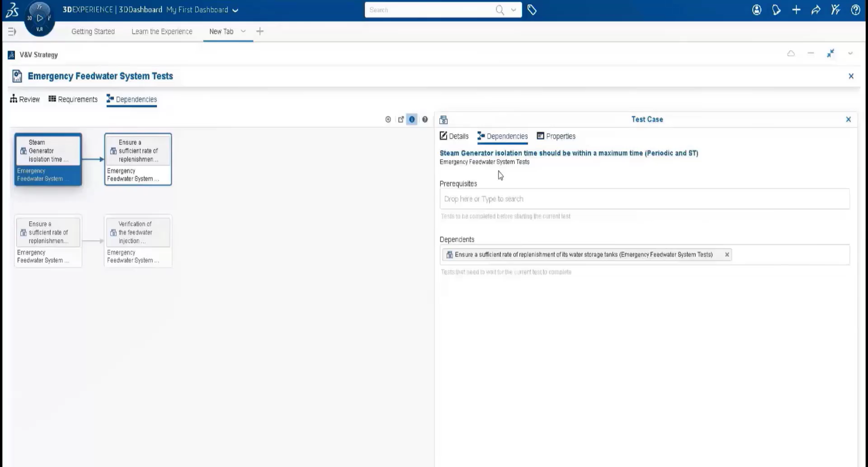Switch to the Getting Started tab

[x=93, y=31]
